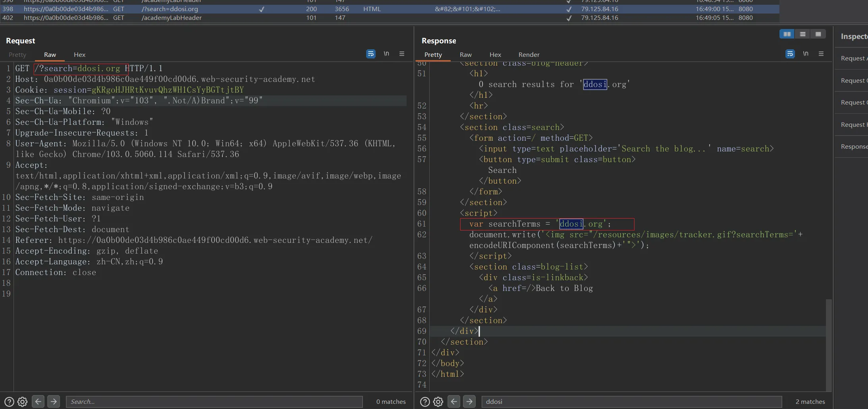Select Pretty tab in Request panel
Viewport: 868px width, 409px height.
pyautogui.click(x=17, y=54)
